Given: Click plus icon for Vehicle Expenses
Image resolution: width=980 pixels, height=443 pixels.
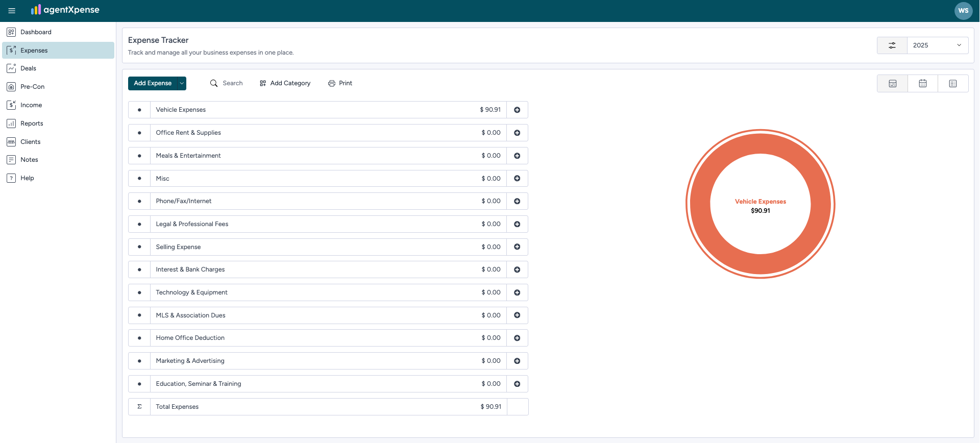Looking at the screenshot, I should (x=517, y=110).
